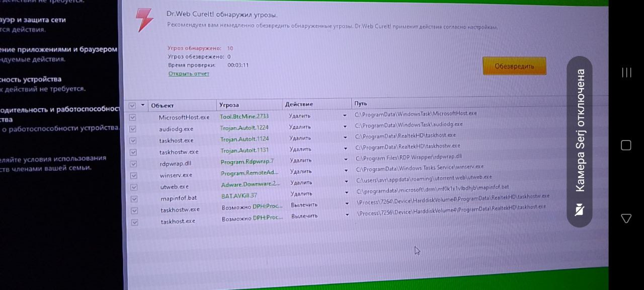The height and width of the screenshot is (290, 644).
Task: Open the Trojan.AutoIt.1124 threat link
Action: (245, 139)
